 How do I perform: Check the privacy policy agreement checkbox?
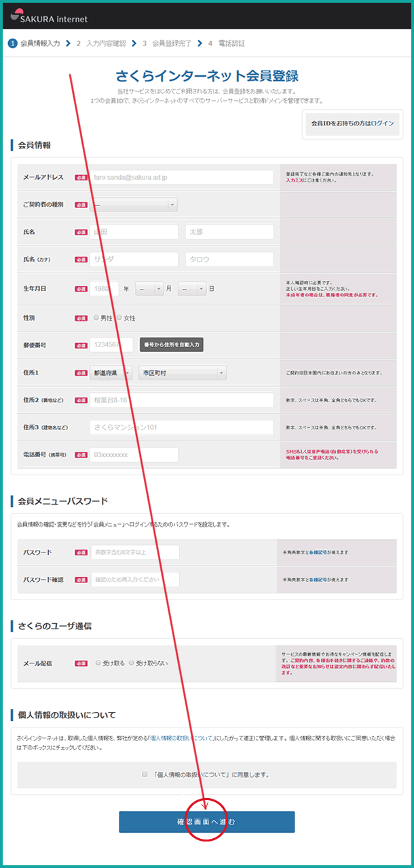pos(145,774)
